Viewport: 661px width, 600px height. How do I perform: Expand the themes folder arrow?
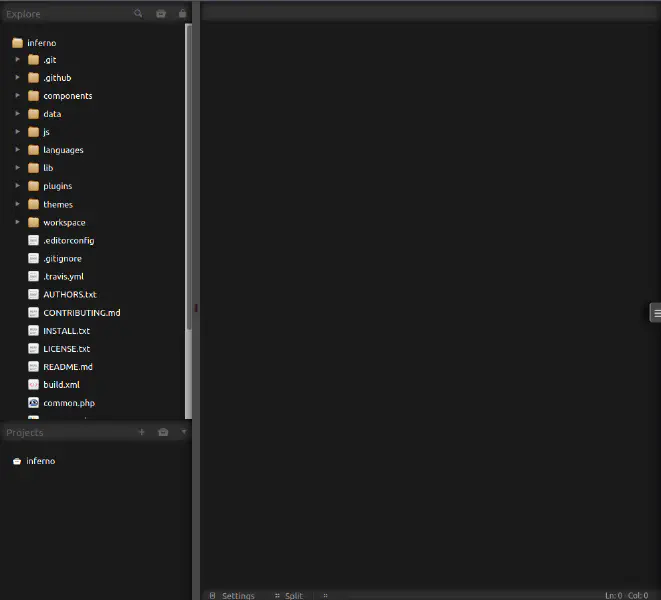(18, 204)
